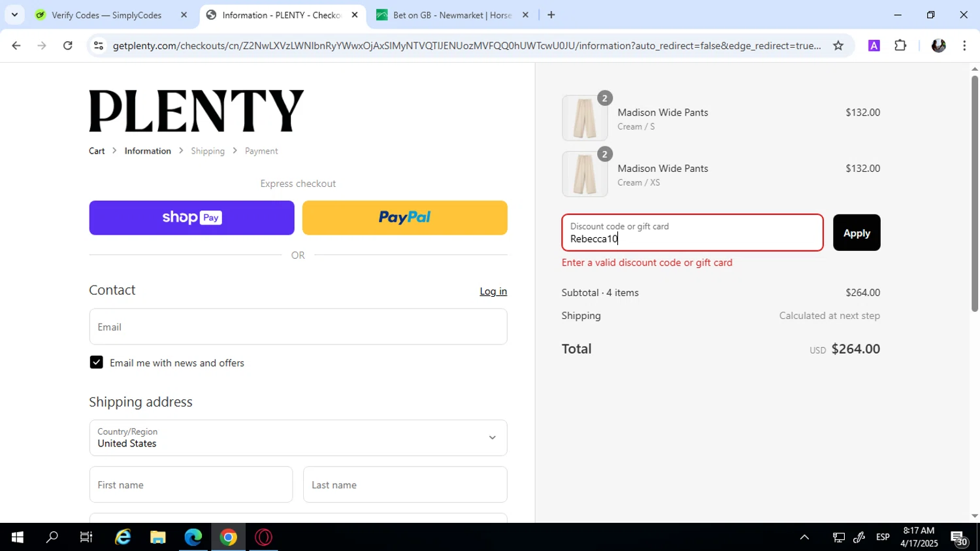Open site information icon in address bar

pos(99,46)
